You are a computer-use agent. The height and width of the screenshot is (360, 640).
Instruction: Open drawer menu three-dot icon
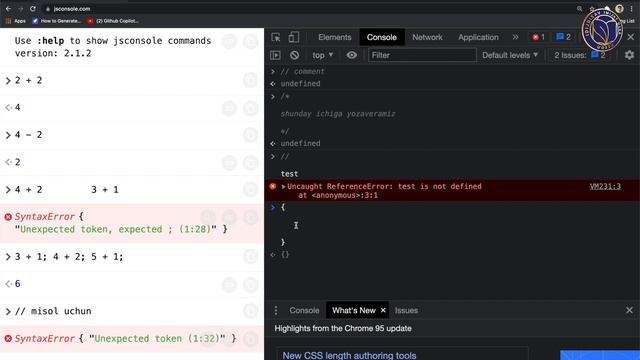276,311
